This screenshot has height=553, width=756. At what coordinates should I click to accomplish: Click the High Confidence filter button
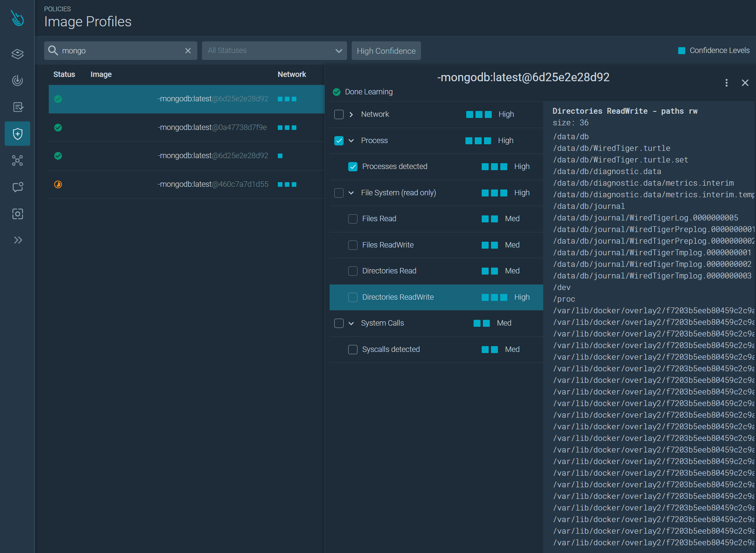pos(386,51)
